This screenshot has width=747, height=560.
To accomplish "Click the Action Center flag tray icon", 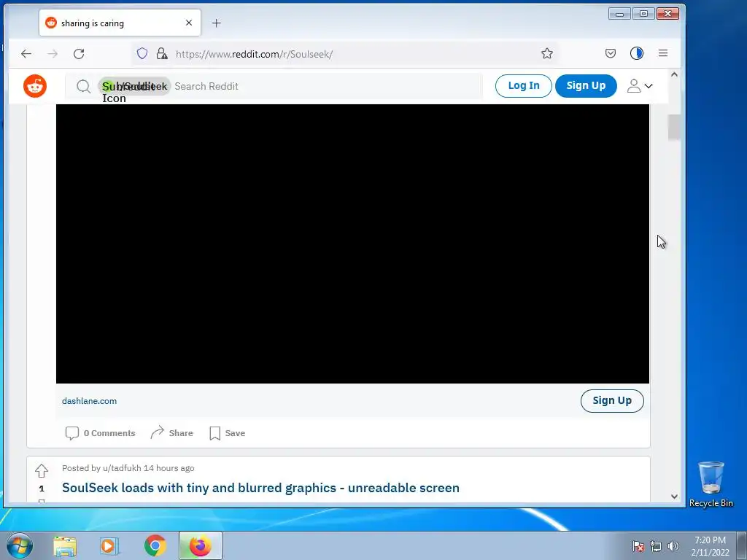I will pyautogui.click(x=638, y=546).
